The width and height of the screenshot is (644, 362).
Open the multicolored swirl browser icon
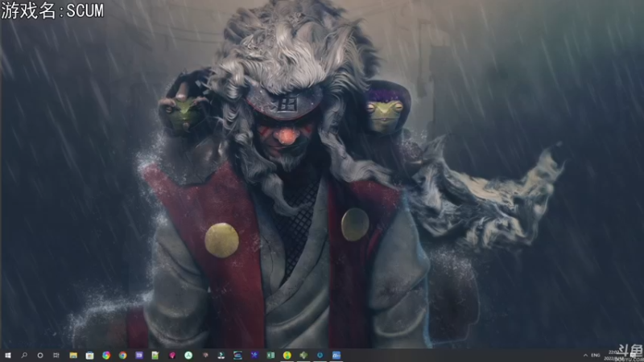coord(106,356)
